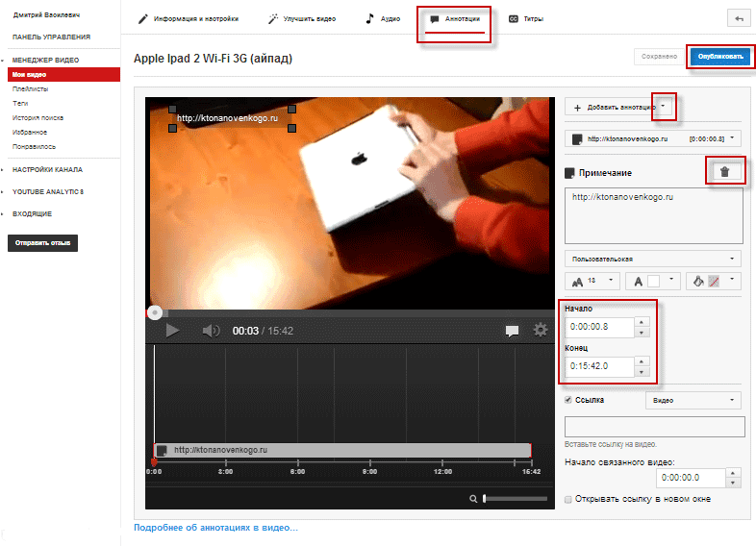Click the blue Publish button

click(x=720, y=57)
